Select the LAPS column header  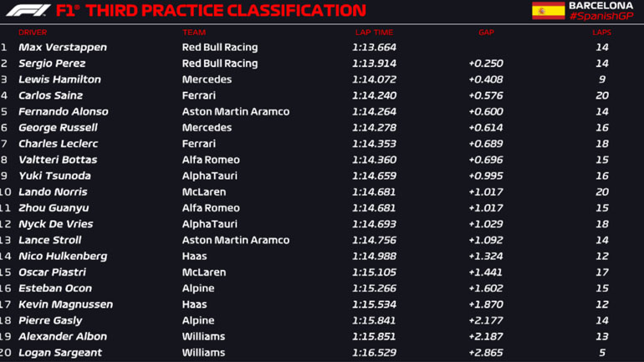pos(601,33)
